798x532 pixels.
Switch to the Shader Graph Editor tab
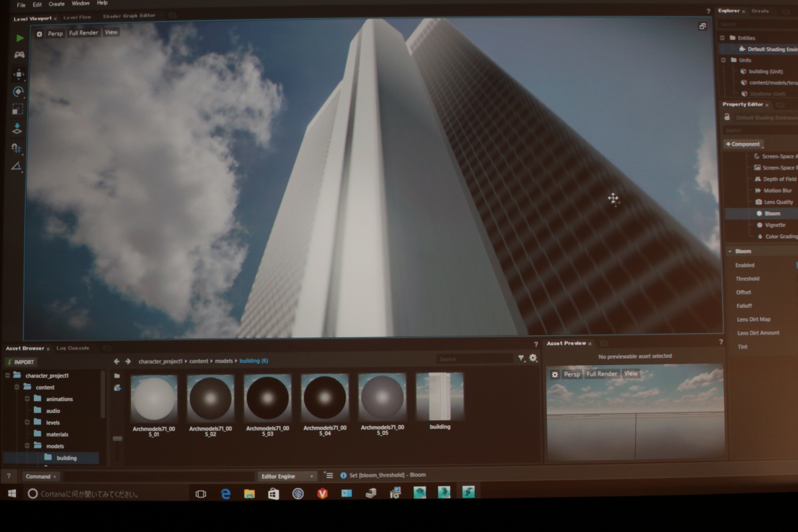129,16
